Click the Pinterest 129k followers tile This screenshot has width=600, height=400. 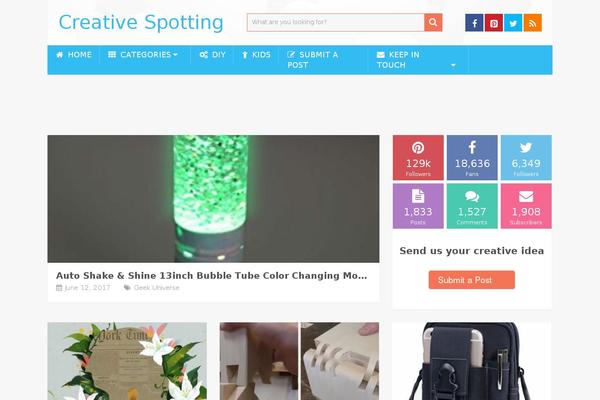(418, 157)
